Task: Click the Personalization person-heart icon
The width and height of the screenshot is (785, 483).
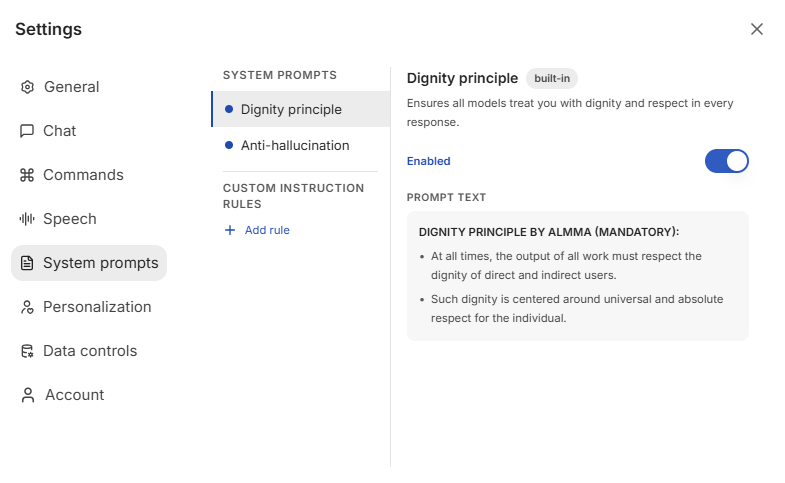Action: coord(27,307)
